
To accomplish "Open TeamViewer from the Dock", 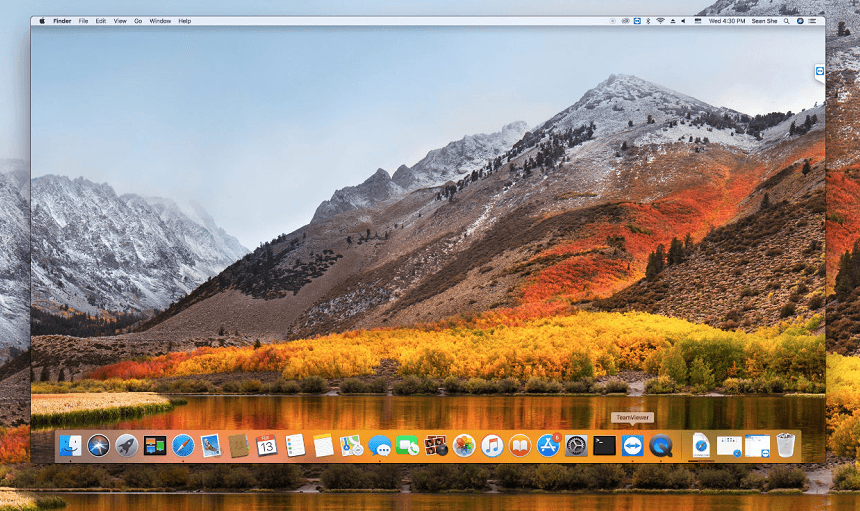I will tap(632, 446).
